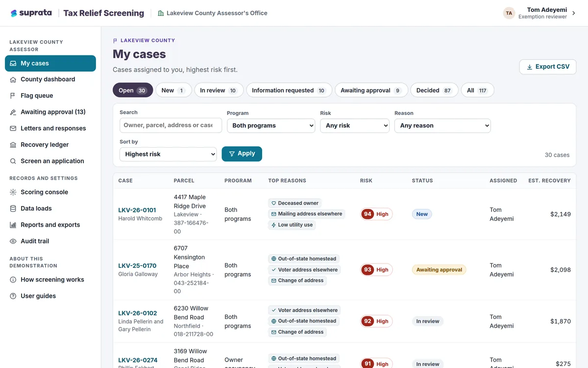Open the Risk filter dropdown
588x368 pixels.
(355, 126)
